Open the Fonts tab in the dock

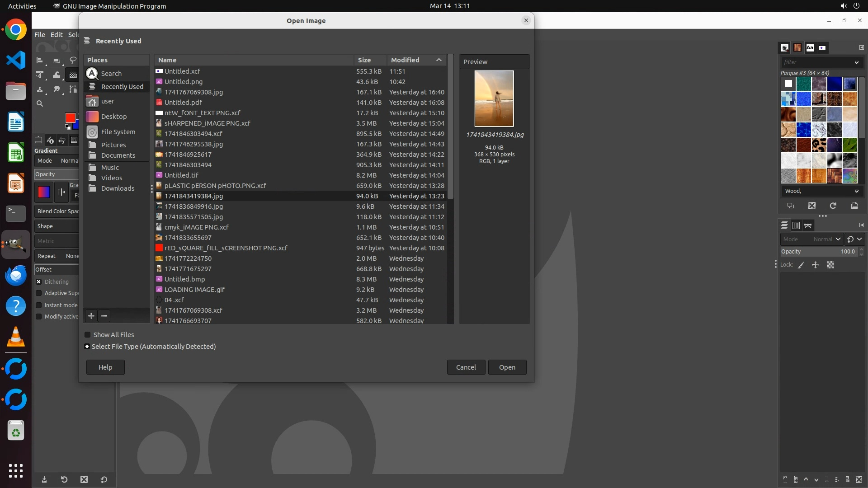(810, 47)
